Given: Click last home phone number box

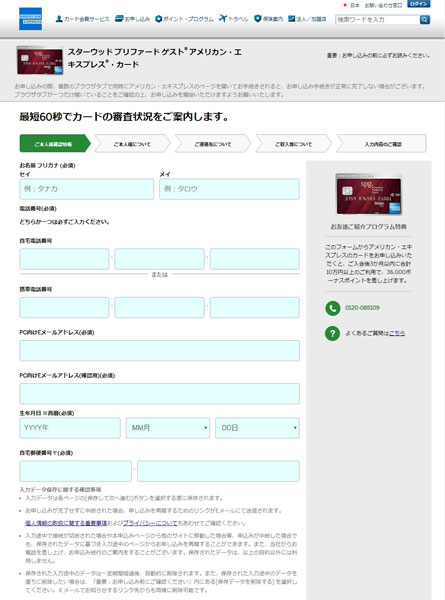Looking at the screenshot, I should [x=254, y=259].
